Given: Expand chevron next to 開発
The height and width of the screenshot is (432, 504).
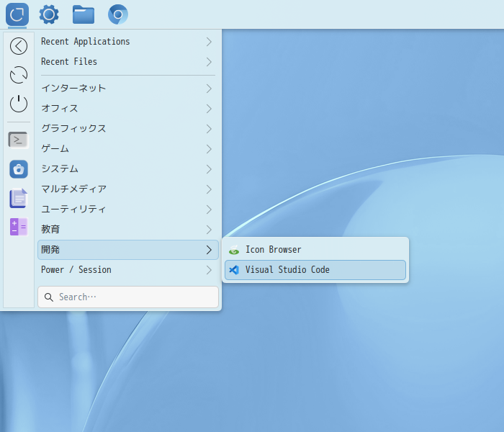Looking at the screenshot, I should coord(209,250).
